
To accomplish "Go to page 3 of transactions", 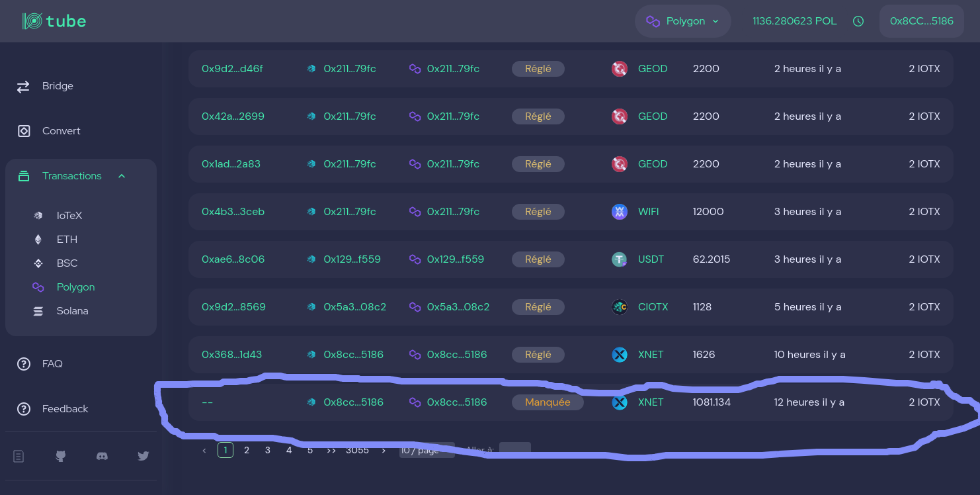I will [x=268, y=450].
